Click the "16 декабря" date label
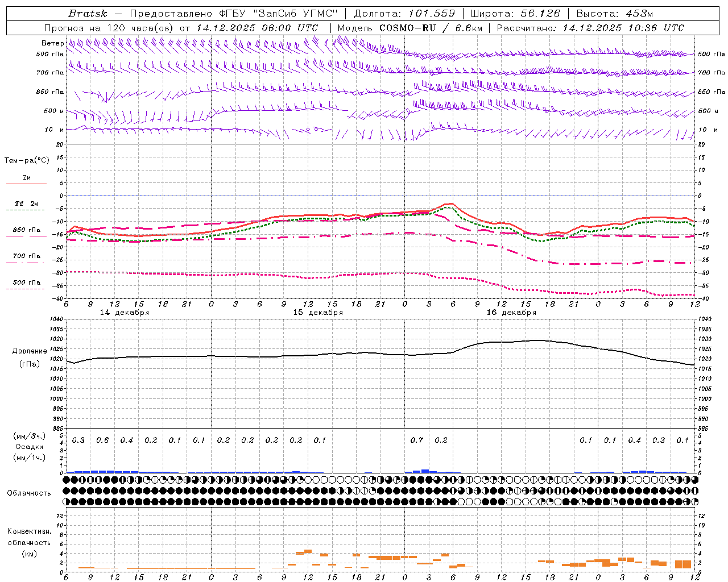This screenshot has width=728, height=582. [x=511, y=313]
